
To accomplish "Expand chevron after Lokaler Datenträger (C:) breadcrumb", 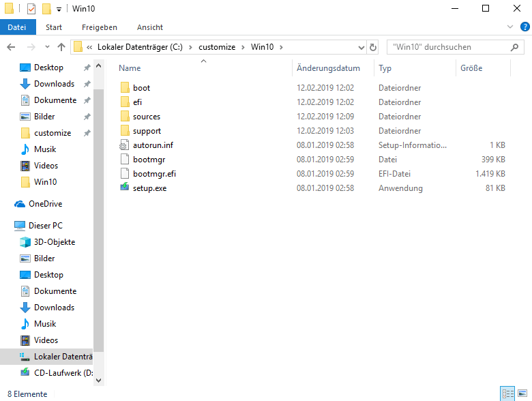I will tap(191, 47).
